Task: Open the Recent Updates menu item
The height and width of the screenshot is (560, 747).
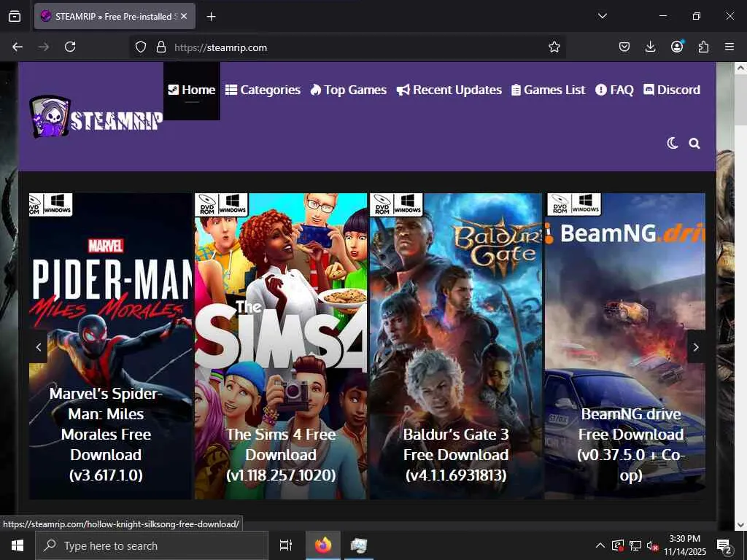Action: 449,90
